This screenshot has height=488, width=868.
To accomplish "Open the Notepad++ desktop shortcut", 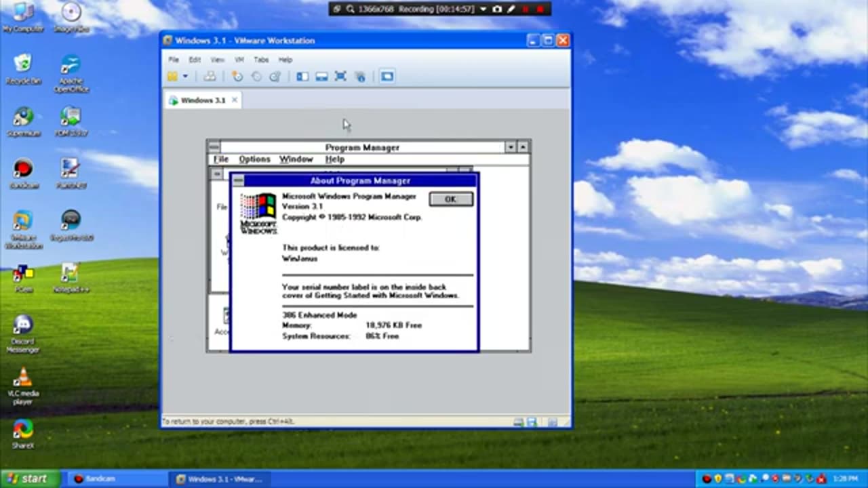I will [71, 279].
